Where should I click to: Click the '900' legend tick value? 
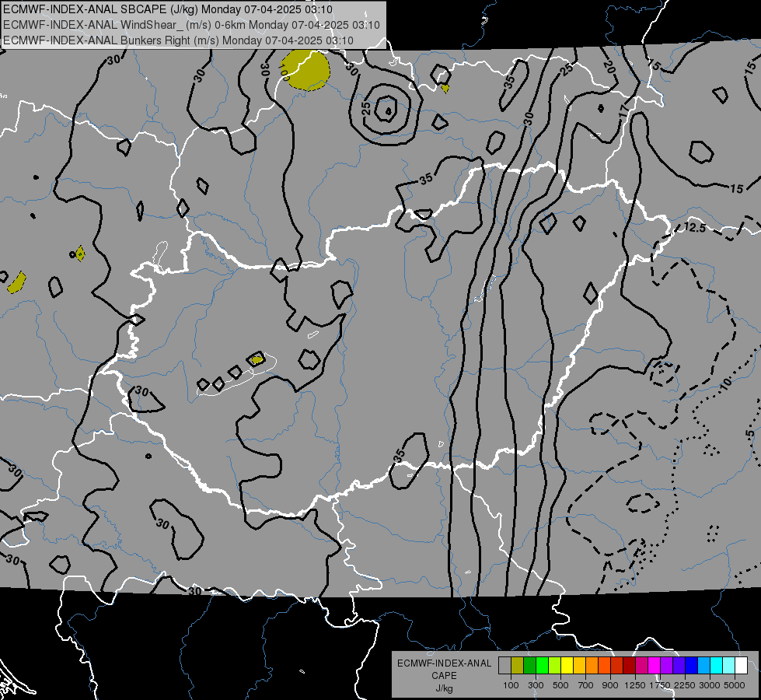click(x=610, y=685)
